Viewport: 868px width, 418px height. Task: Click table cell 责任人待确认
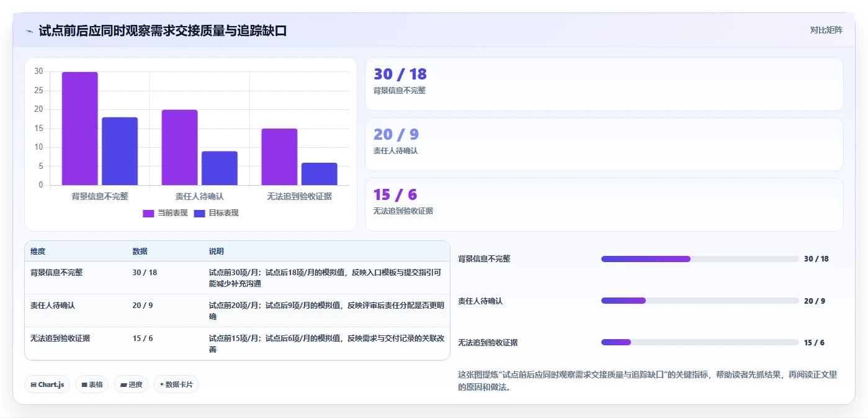[53, 306]
